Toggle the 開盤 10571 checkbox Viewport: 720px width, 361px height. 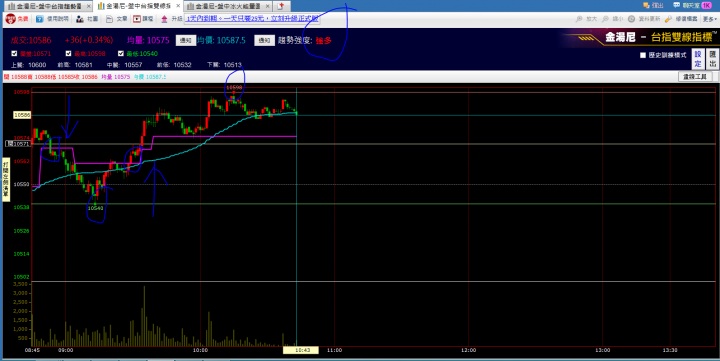coord(14,53)
